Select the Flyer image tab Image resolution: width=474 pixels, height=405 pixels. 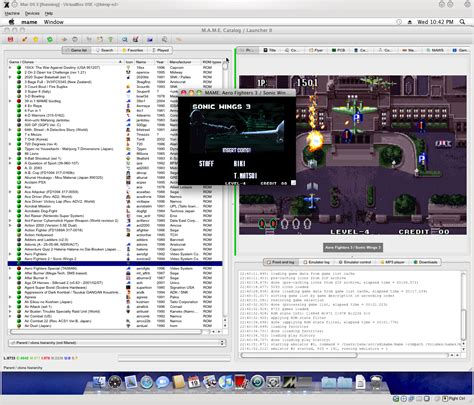pos(316,50)
